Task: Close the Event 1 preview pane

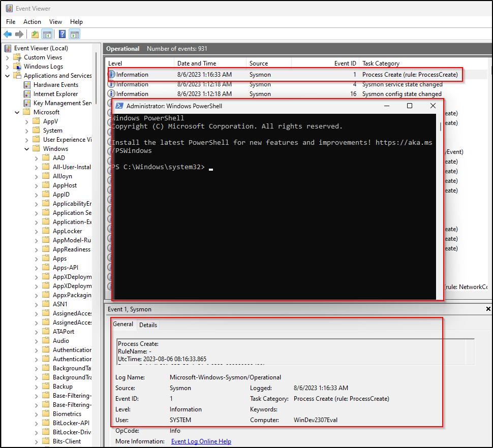Action: click(x=488, y=309)
